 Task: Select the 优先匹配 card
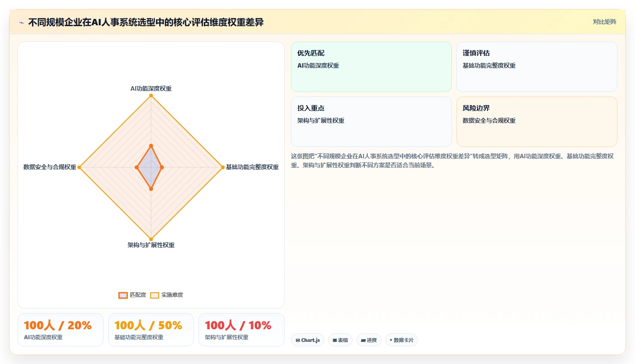371,67
